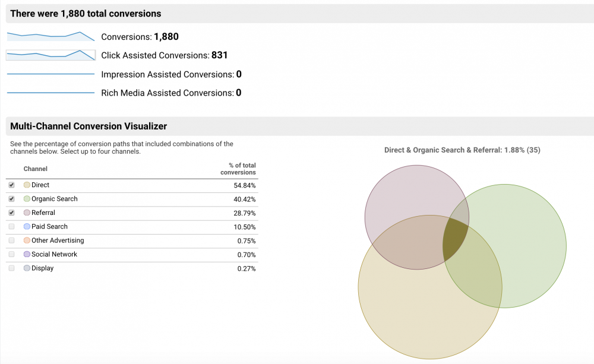This screenshot has height=364, width=594.
Task: Click the Other Advertising orange color swatch
Action: pyautogui.click(x=27, y=240)
